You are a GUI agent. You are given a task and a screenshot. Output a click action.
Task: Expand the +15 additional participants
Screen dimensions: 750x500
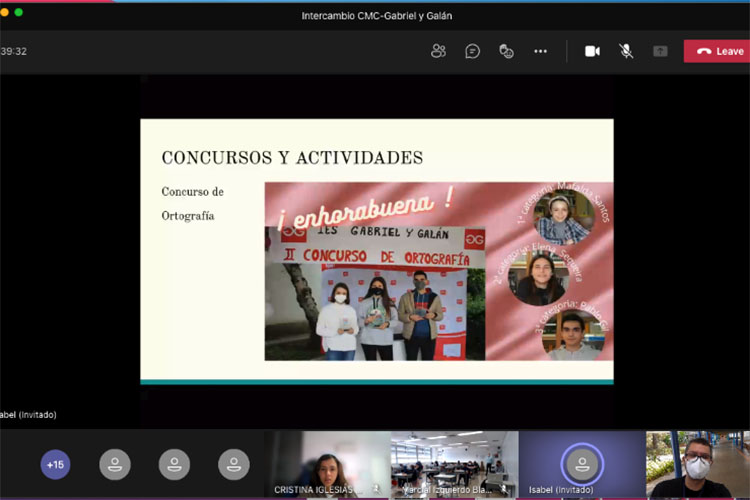[55, 464]
